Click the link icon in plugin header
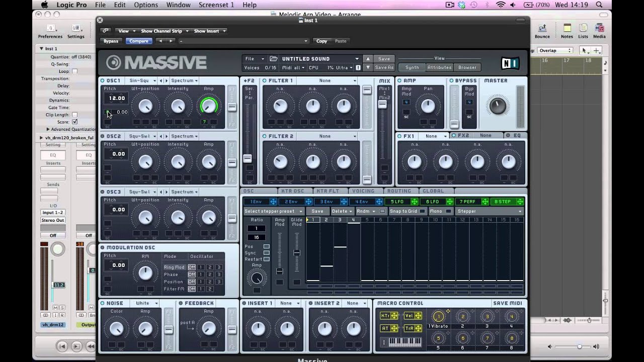Viewport: 644px width, 362px height. click(x=106, y=31)
